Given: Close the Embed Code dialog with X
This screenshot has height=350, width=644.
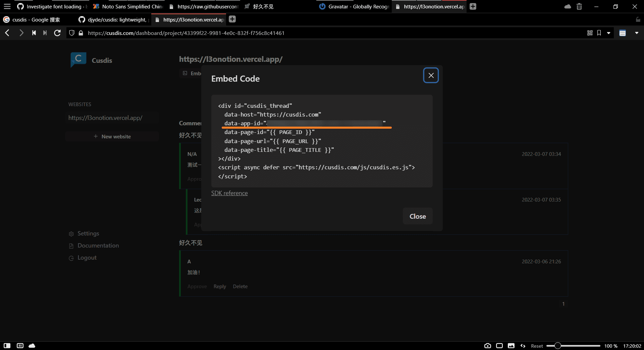Looking at the screenshot, I should (431, 75).
